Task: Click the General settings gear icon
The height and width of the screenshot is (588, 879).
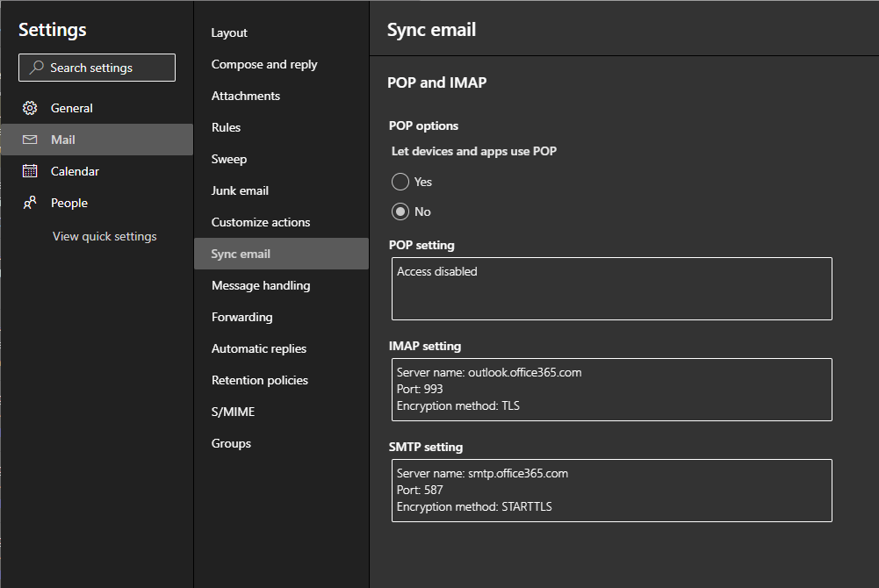Action: [29, 107]
